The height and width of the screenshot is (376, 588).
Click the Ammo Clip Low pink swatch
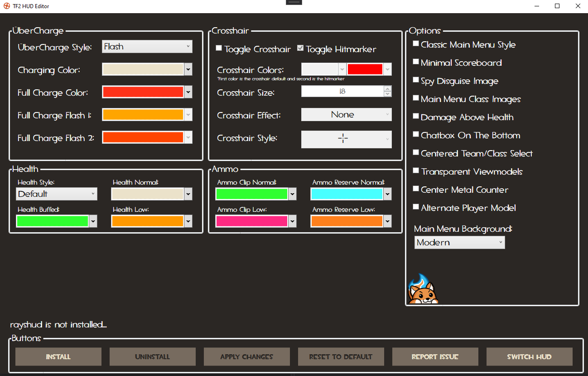click(x=251, y=221)
